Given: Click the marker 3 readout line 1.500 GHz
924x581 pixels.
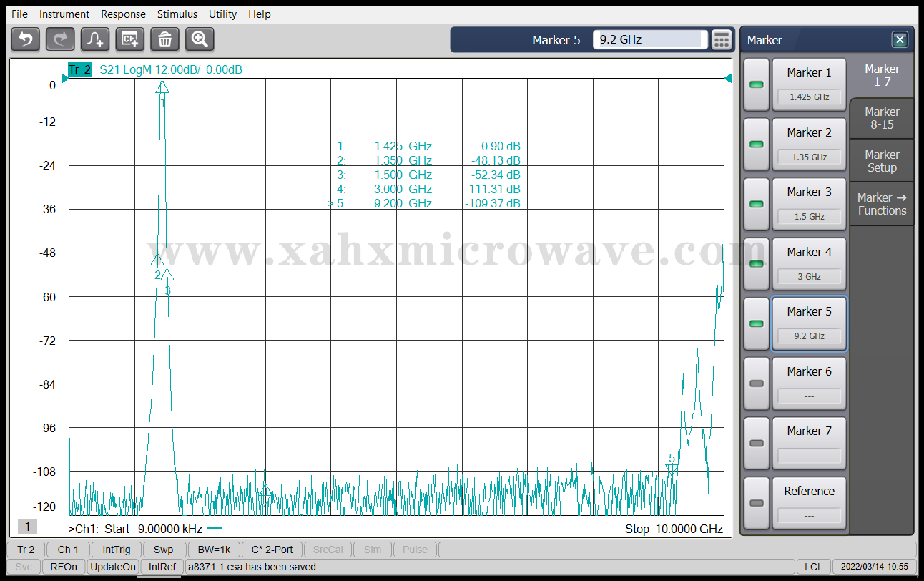Looking at the screenshot, I should pyautogui.click(x=429, y=175).
